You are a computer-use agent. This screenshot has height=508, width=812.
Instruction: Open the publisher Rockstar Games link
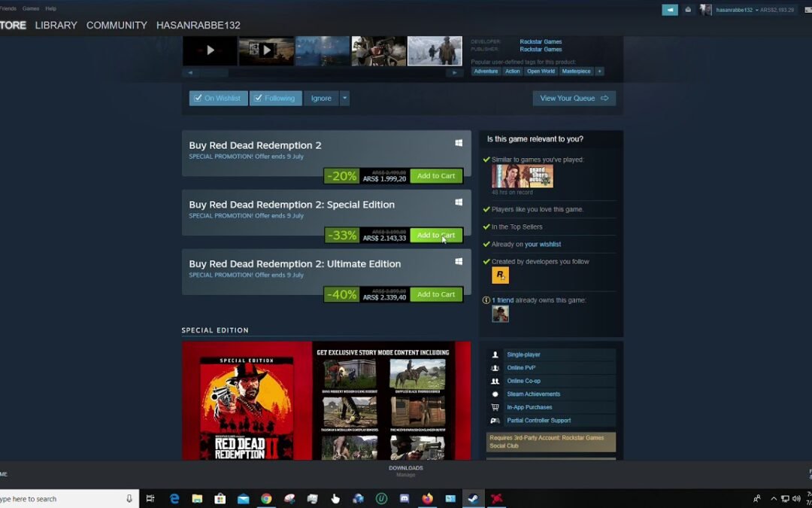(541, 49)
